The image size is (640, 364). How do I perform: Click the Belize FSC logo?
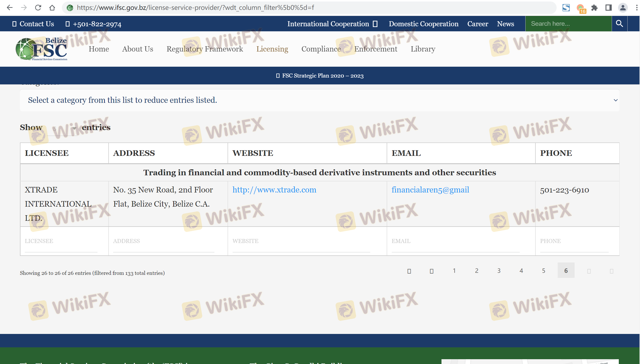(x=42, y=49)
